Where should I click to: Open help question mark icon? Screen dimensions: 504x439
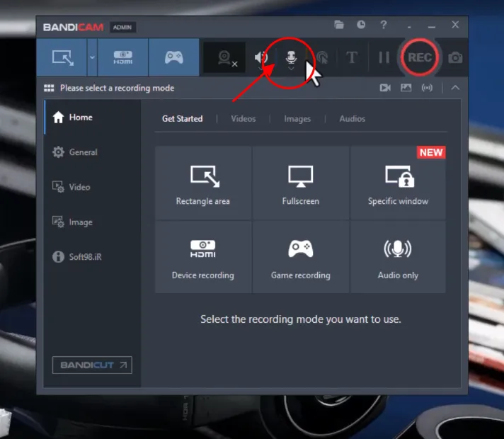[384, 25]
